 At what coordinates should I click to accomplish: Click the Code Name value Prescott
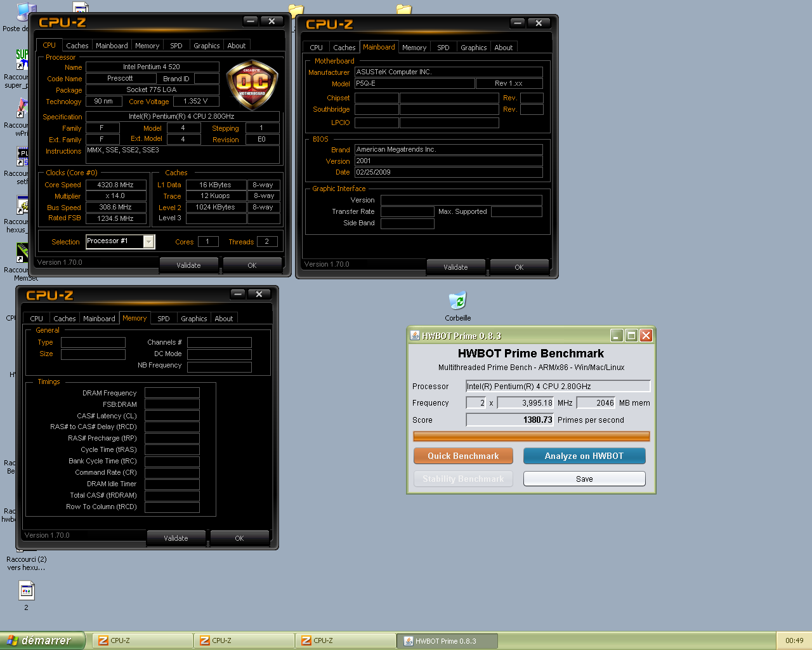pyautogui.click(x=120, y=78)
